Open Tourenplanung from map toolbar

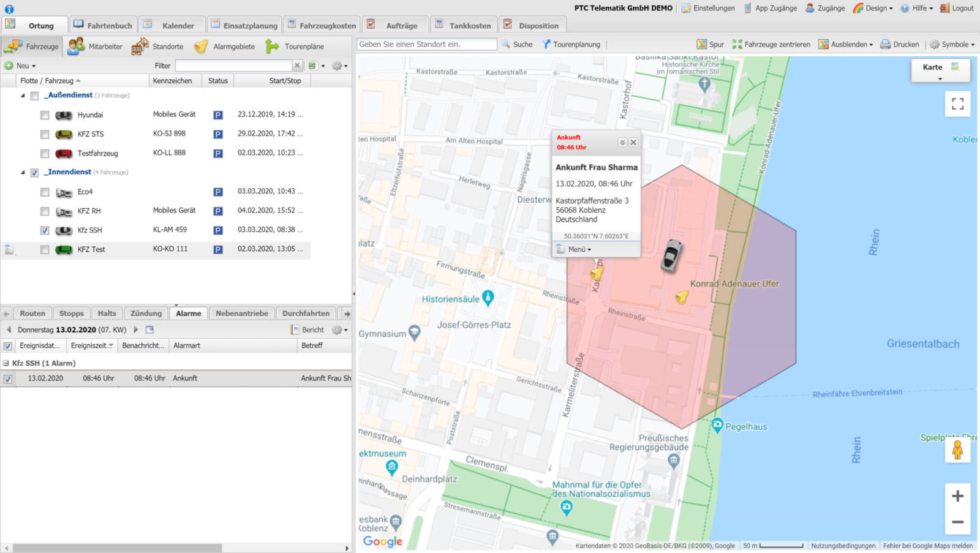point(571,44)
